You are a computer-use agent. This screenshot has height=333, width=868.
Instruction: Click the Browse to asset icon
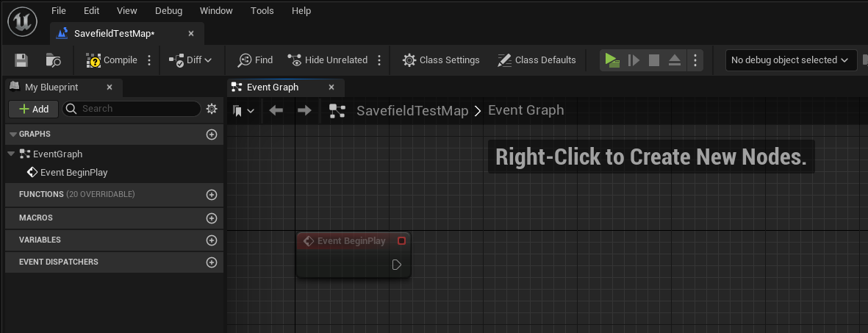(53, 60)
